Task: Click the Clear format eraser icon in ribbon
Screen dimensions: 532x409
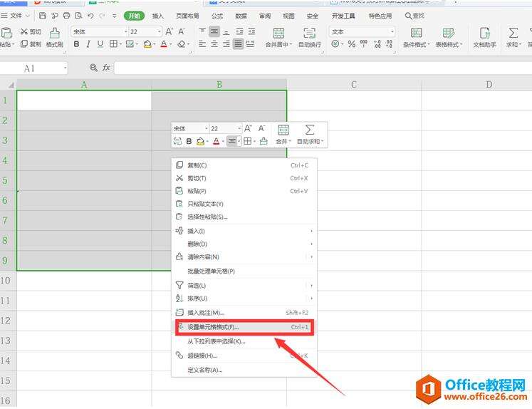Action: (182, 43)
